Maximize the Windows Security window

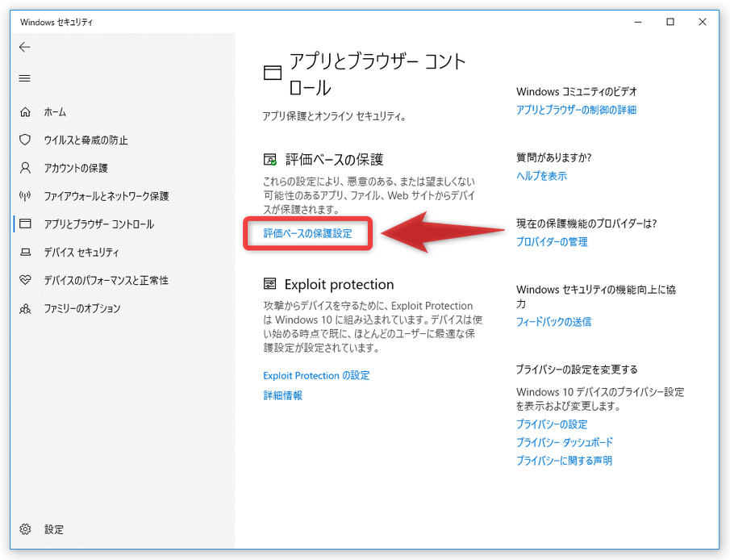coord(670,22)
